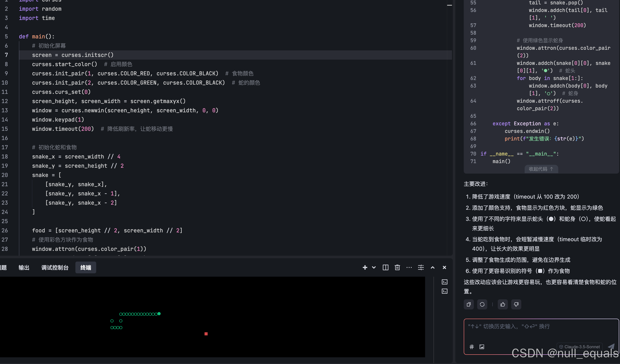Screen dimensions: 620x364
Task: Click the 'window.keypad(1)' line
Action: tap(58, 119)
